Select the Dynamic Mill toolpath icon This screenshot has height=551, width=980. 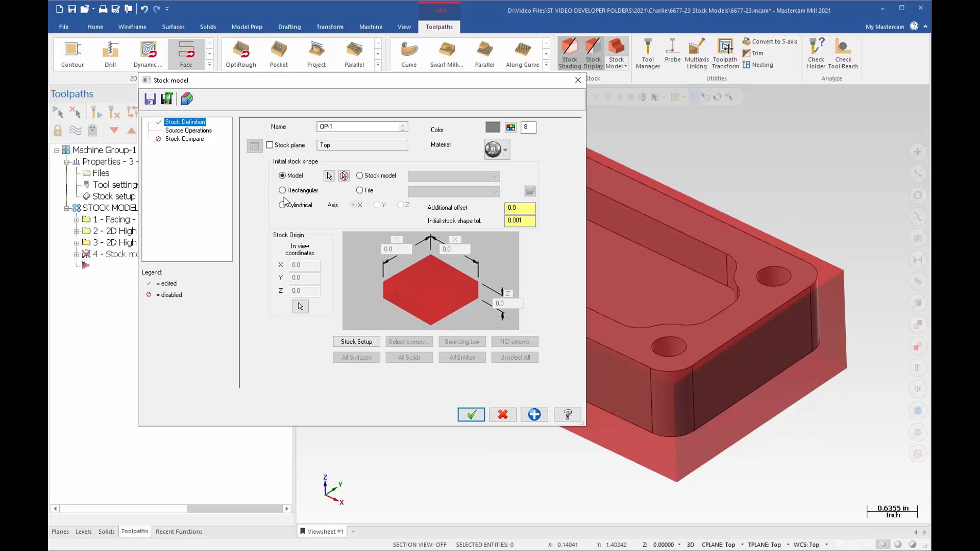(148, 54)
